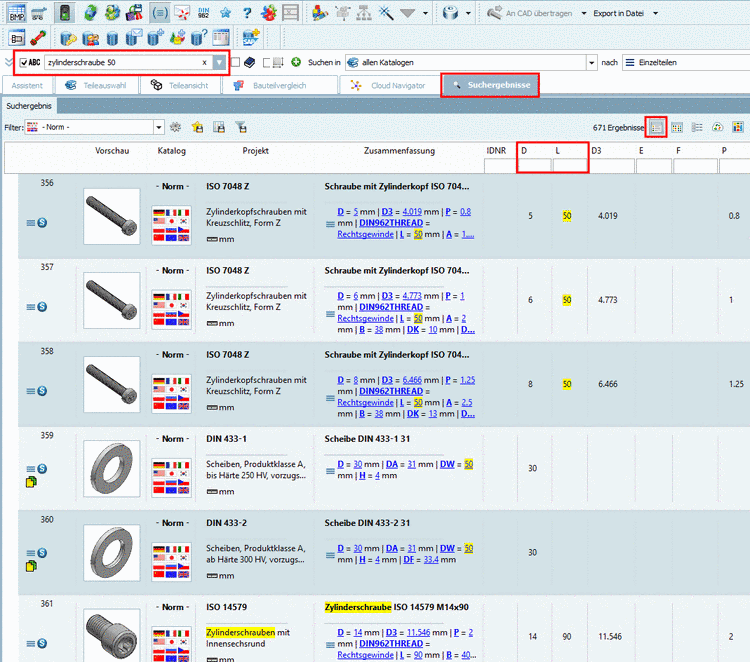Toggle checkbox next to selection frame icon
This screenshot has height=662, width=750.
pyautogui.click(x=267, y=63)
